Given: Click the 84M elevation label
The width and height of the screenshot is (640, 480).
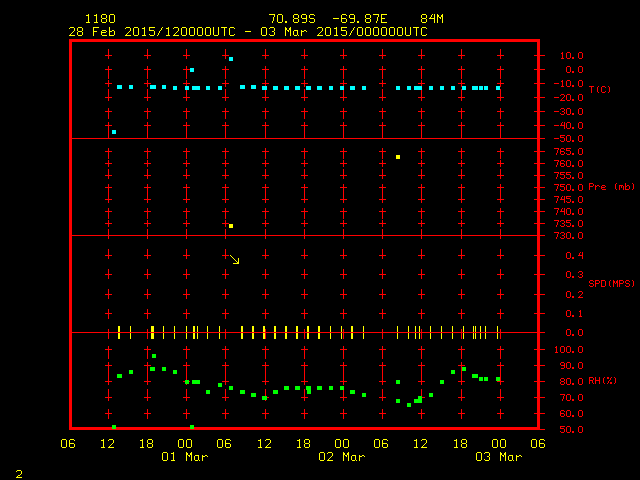Looking at the screenshot, I should [432, 19].
